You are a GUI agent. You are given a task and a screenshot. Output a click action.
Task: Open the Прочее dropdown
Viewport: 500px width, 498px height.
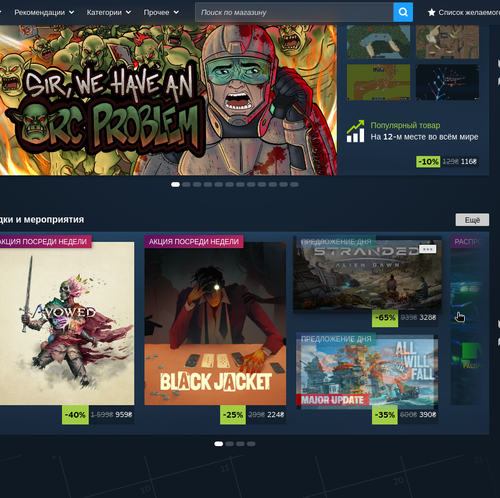click(161, 13)
